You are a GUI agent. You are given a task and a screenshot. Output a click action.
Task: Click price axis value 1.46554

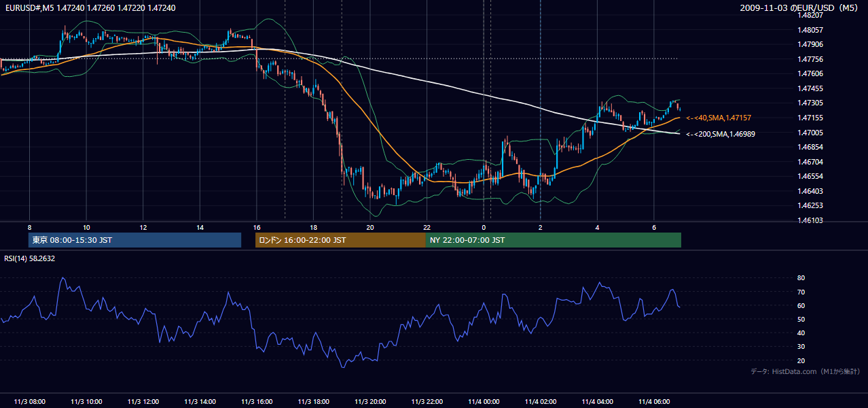click(x=811, y=176)
